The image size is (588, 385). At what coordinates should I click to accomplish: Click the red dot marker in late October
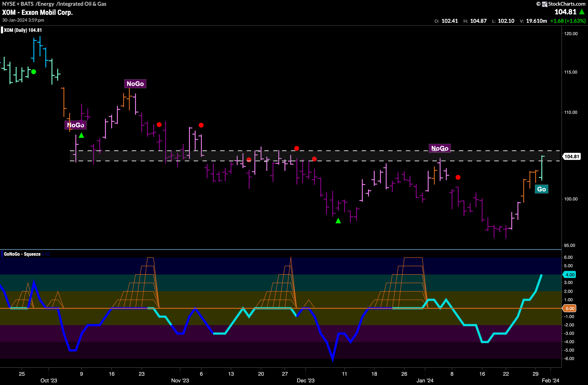coord(159,125)
